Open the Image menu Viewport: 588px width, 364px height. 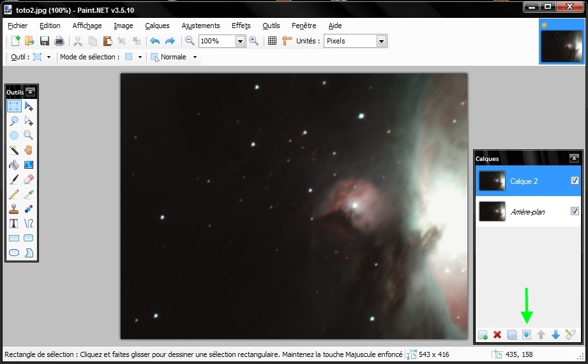[x=123, y=26]
